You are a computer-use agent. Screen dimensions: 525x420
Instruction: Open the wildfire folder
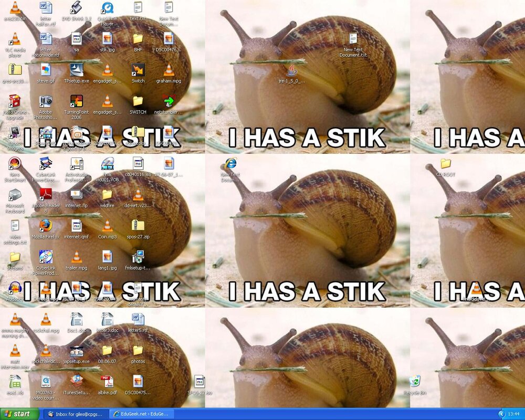107,195
